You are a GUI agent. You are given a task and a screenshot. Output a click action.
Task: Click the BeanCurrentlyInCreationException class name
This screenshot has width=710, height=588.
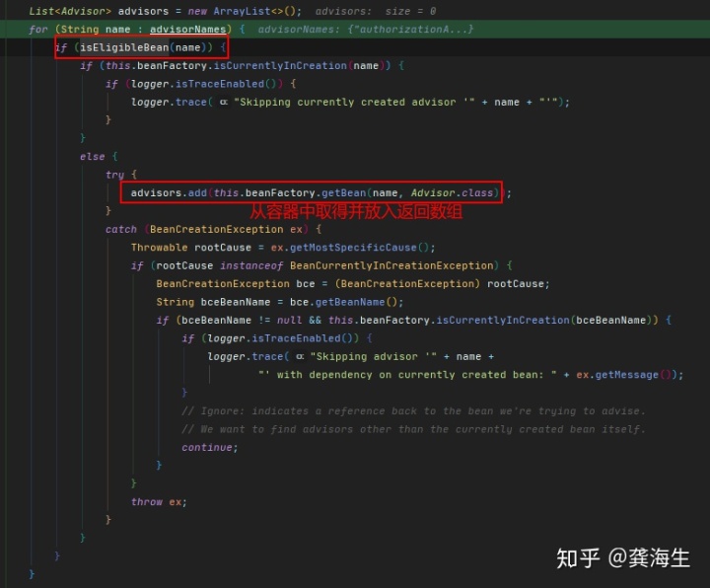[x=391, y=265]
